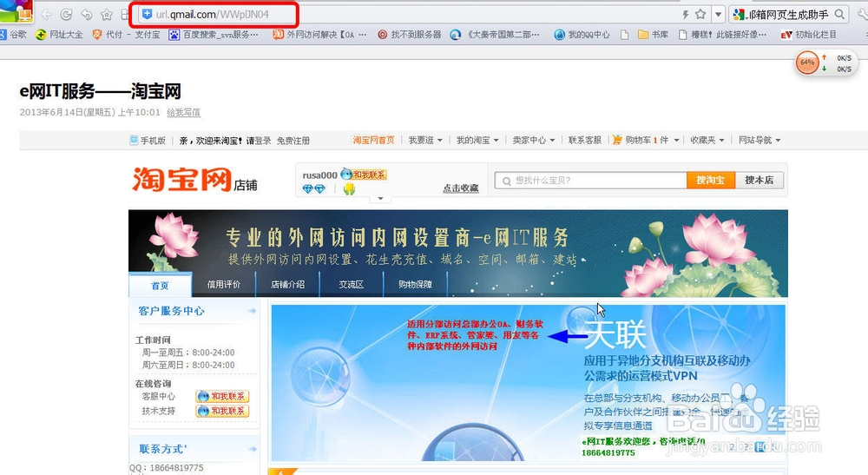Contact 技术支持 via 和我联系 button
Image resolution: width=868 pixels, height=475 pixels.
222,411
